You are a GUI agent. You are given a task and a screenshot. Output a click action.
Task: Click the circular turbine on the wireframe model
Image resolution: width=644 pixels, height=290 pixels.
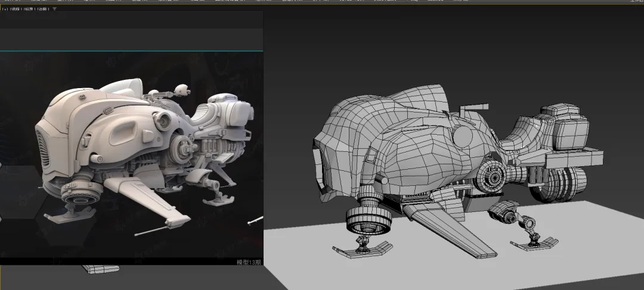click(x=495, y=175)
